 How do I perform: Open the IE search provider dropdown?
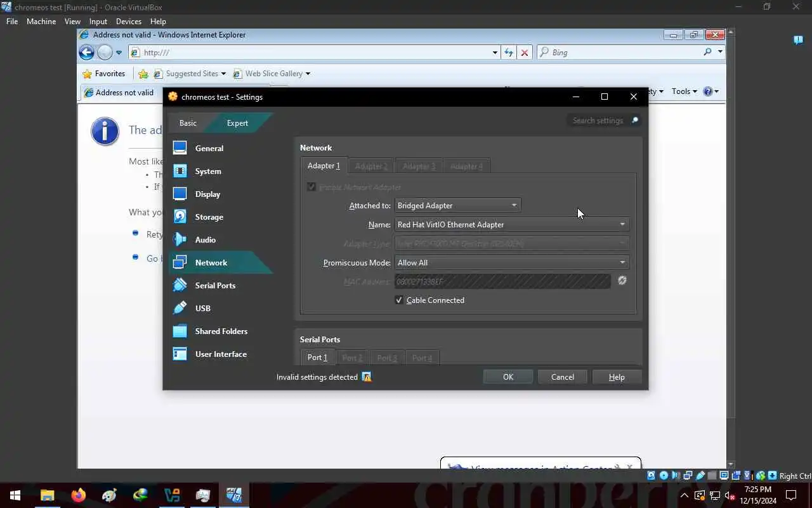point(720,52)
